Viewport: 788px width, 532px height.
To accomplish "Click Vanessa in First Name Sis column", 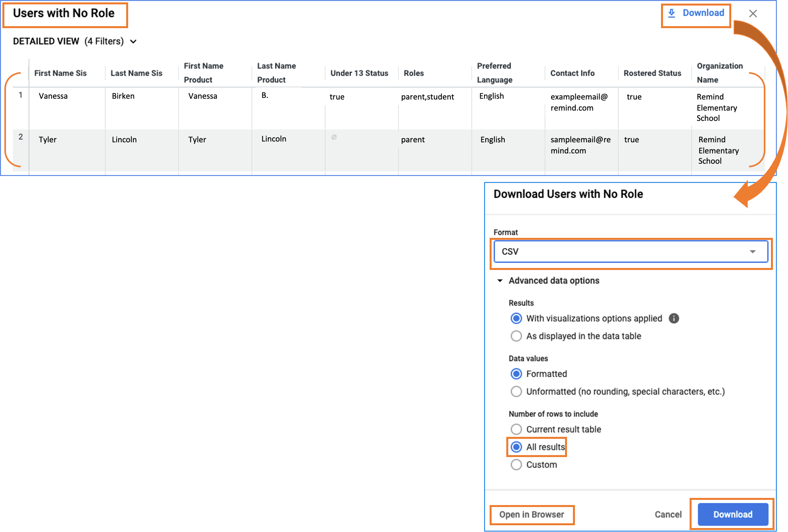I will pyautogui.click(x=53, y=96).
